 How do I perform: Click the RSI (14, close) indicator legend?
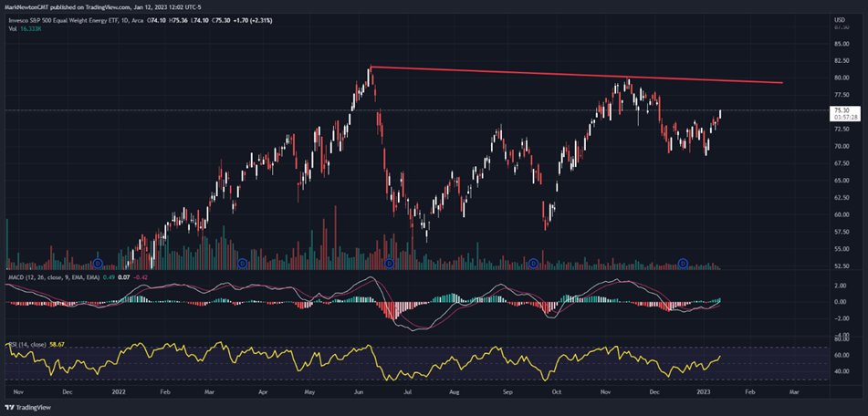[x=26, y=343]
